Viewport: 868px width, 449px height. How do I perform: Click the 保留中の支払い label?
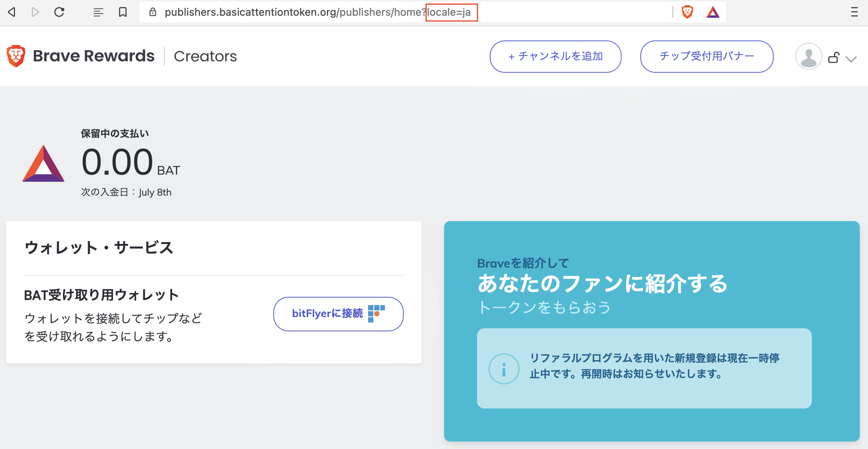(115, 133)
